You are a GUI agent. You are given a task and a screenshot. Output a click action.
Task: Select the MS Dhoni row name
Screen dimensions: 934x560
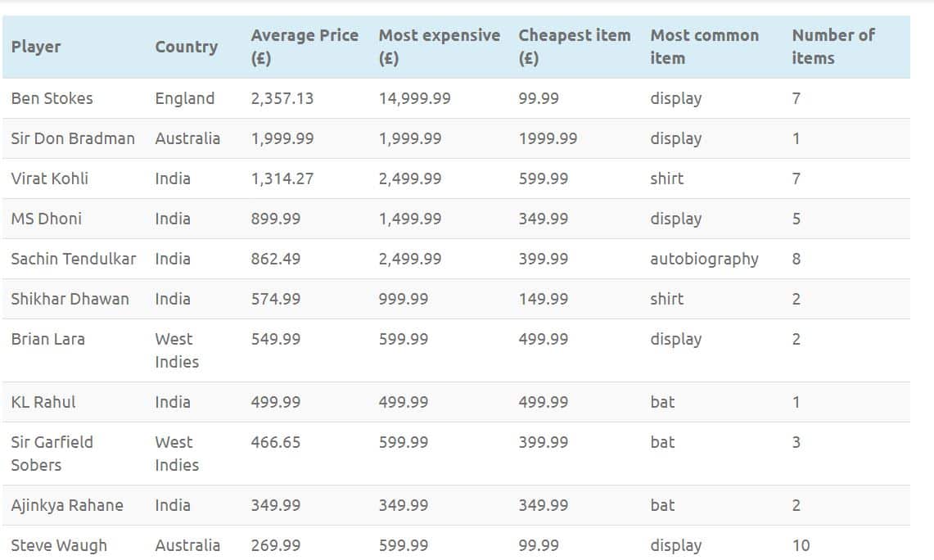[46, 219]
